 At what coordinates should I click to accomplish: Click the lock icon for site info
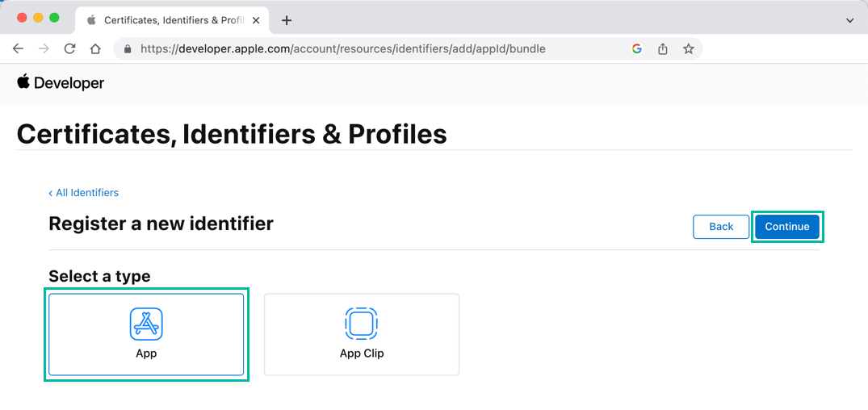[128, 48]
